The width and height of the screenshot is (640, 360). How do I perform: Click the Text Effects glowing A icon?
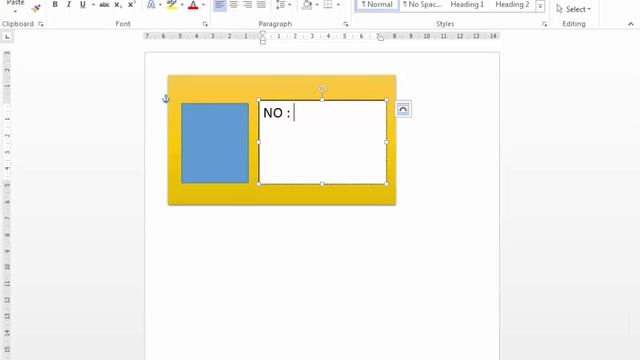[x=151, y=4]
